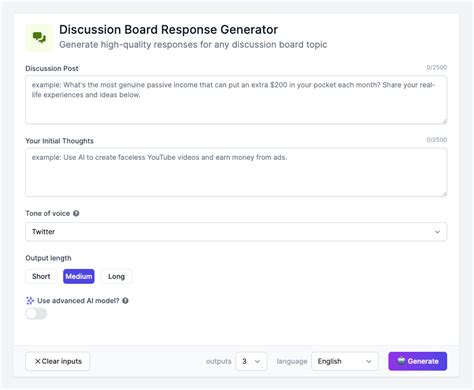Click into Your Initial Thoughts text area
The height and width of the screenshot is (390, 474).
236,172
